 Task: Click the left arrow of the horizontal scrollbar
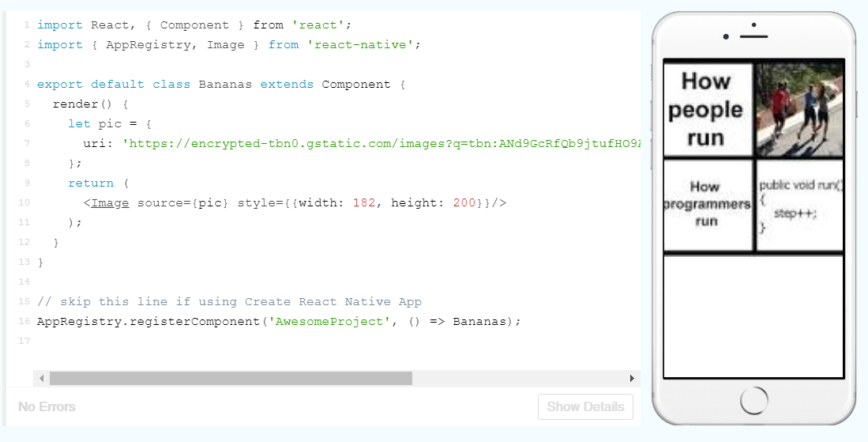click(x=41, y=379)
